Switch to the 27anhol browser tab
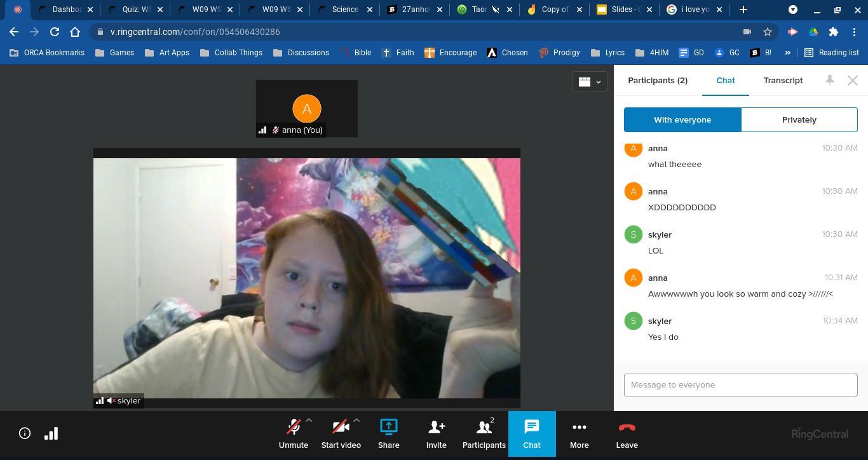This screenshot has height=460, width=868. [416, 10]
